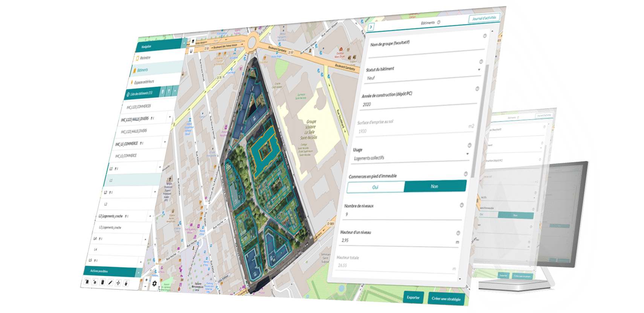Click the add building icon in Actions possibles
The width and height of the screenshot is (644, 313).
coord(87,281)
